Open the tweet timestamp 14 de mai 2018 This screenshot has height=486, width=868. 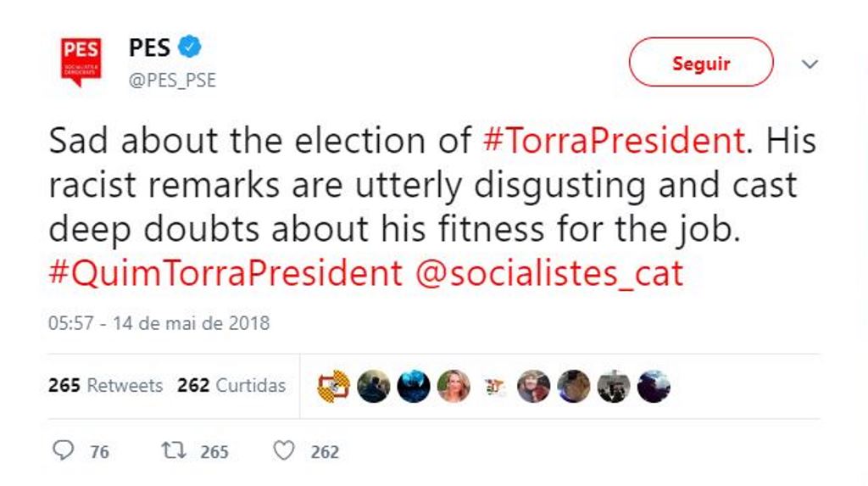click(159, 323)
